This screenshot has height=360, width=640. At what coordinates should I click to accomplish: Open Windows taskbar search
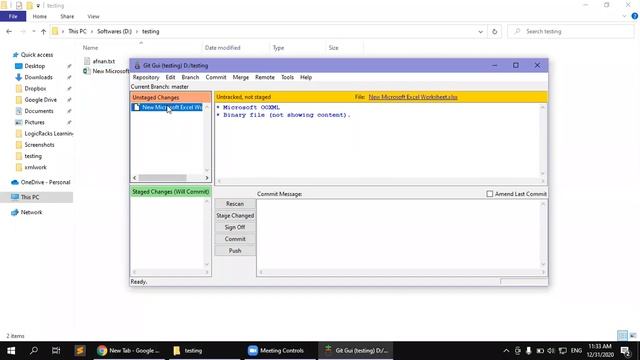(x=34, y=351)
